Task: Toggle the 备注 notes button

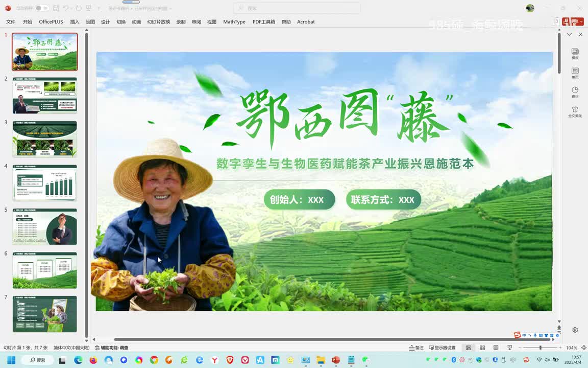Action: click(416, 348)
